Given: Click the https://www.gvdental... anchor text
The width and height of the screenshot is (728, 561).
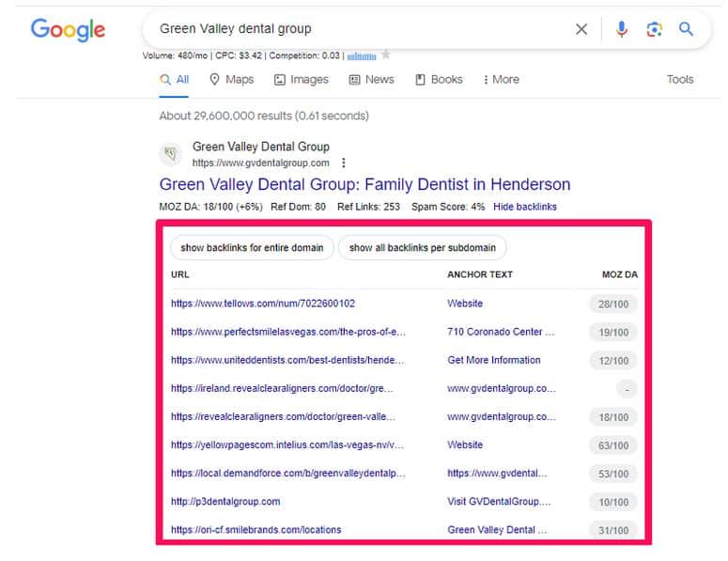Looking at the screenshot, I should pos(497,474).
